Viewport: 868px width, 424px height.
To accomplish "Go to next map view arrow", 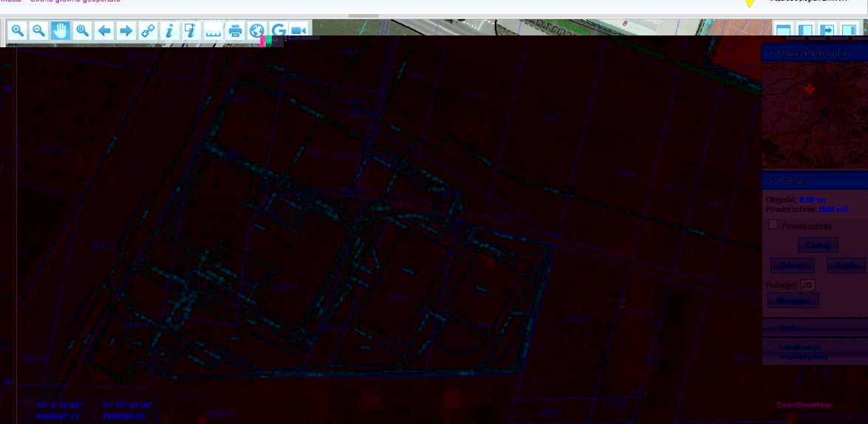I will pos(126,30).
